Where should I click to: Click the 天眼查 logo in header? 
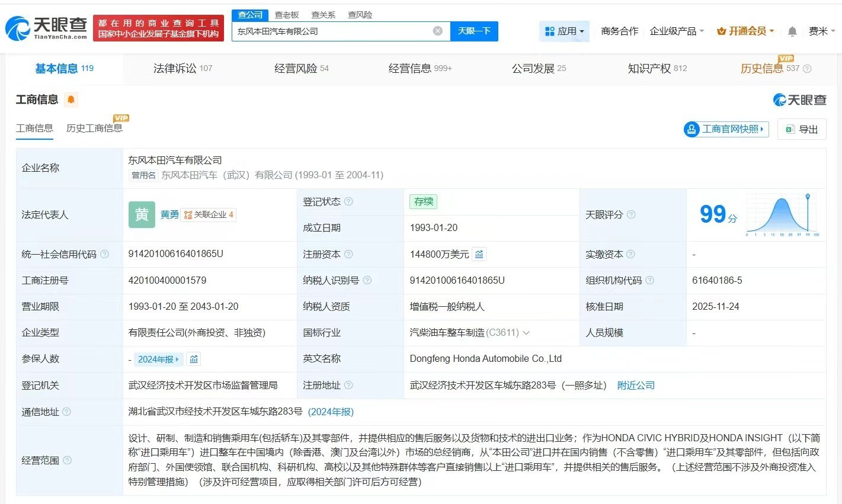tap(46, 28)
